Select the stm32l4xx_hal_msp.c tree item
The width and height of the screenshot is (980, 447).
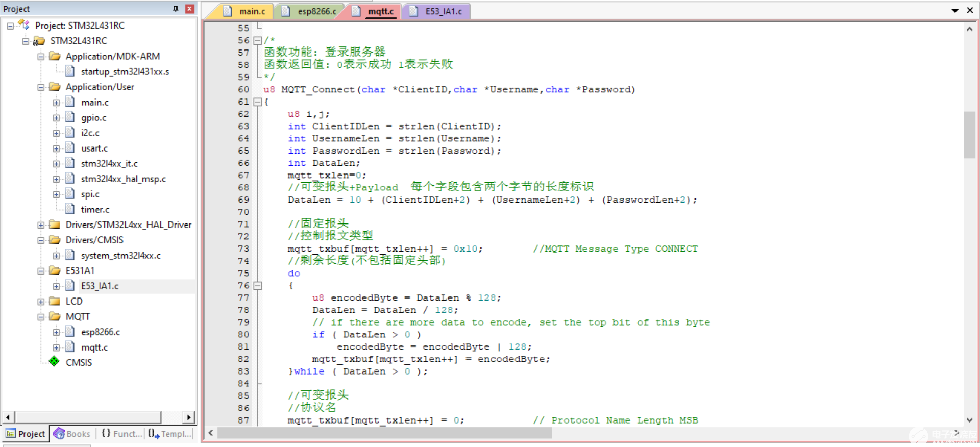click(123, 179)
